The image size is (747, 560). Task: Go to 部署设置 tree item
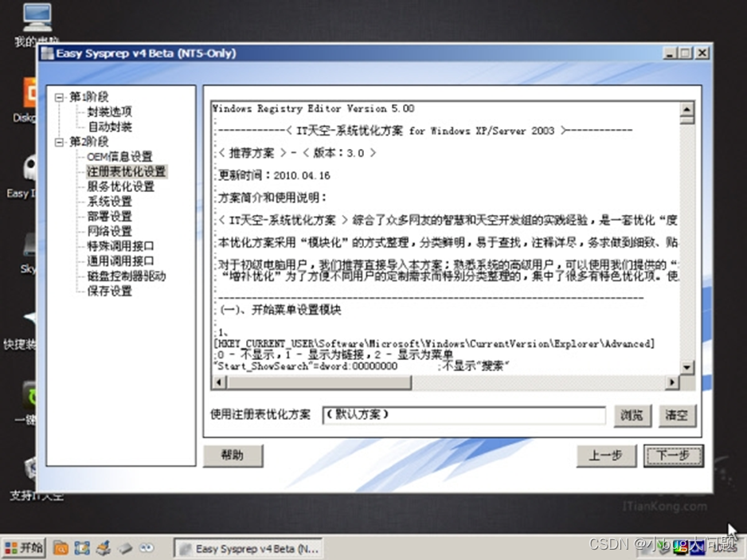[110, 217]
